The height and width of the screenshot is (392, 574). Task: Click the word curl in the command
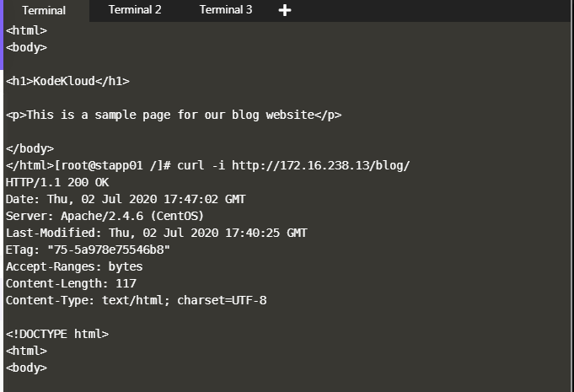[x=190, y=165]
